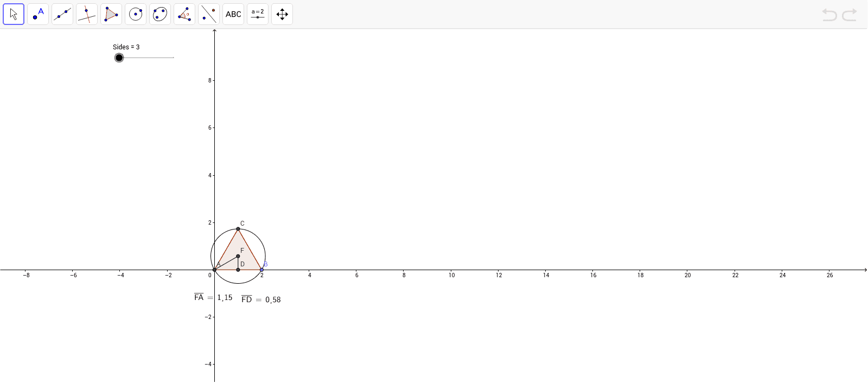Select the Perpendicular Line tool
868x383 pixels.
click(x=87, y=14)
